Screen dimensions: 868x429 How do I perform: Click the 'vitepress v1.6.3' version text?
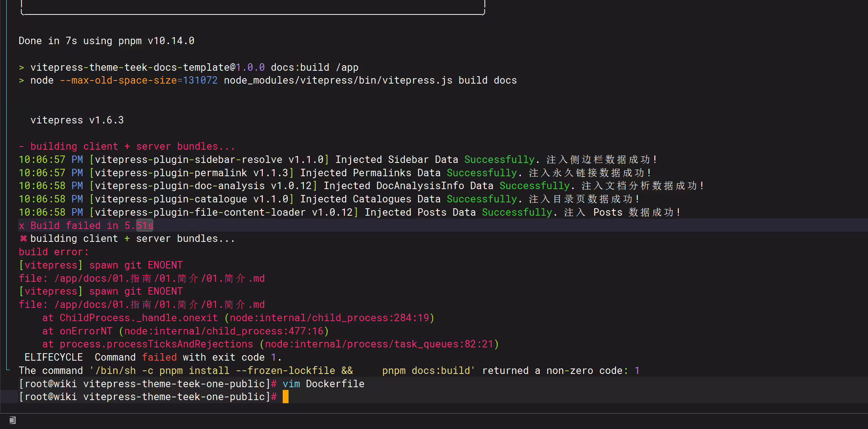coord(77,120)
